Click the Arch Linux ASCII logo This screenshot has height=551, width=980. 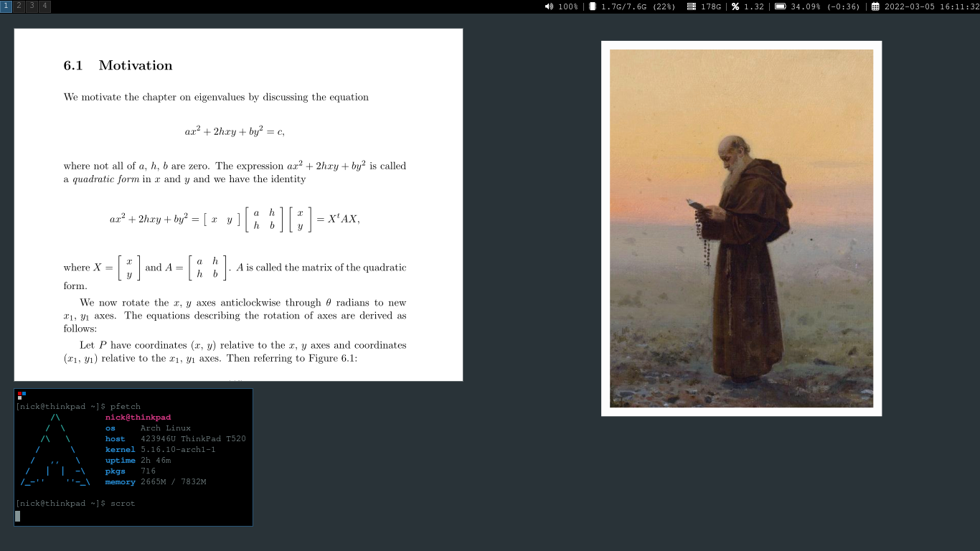coord(55,450)
